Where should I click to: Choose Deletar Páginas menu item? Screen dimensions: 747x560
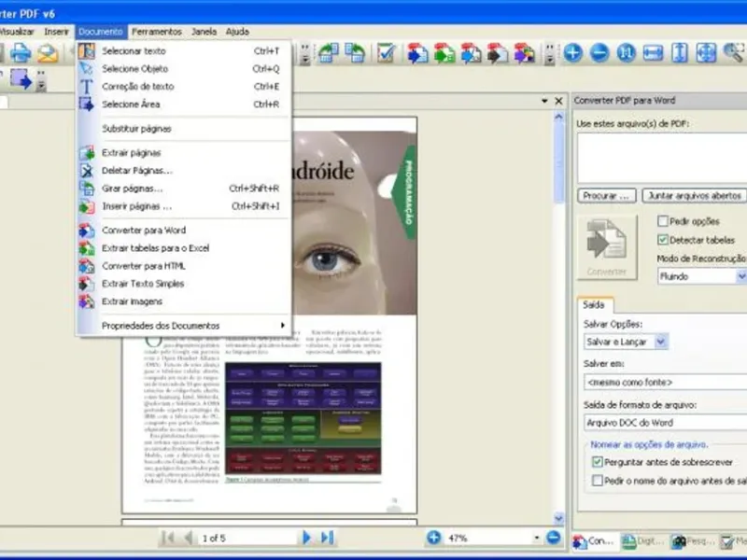click(x=185, y=171)
